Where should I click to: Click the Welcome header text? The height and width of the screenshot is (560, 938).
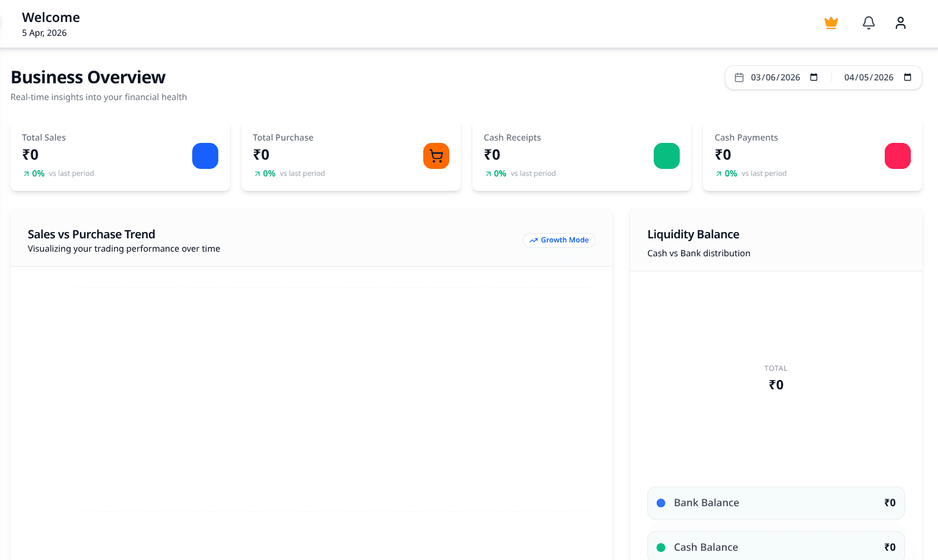51,17
